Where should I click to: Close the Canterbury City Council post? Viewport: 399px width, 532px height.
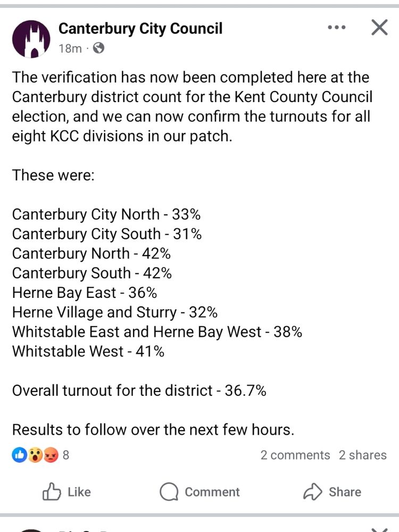click(379, 28)
